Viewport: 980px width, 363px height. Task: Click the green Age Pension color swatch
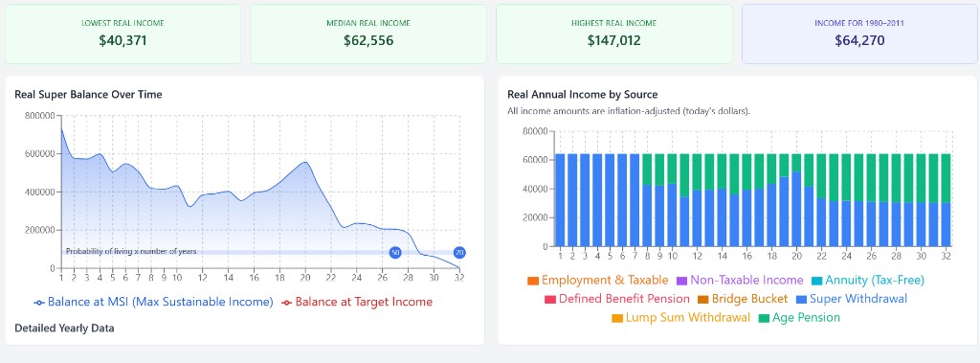(x=764, y=319)
